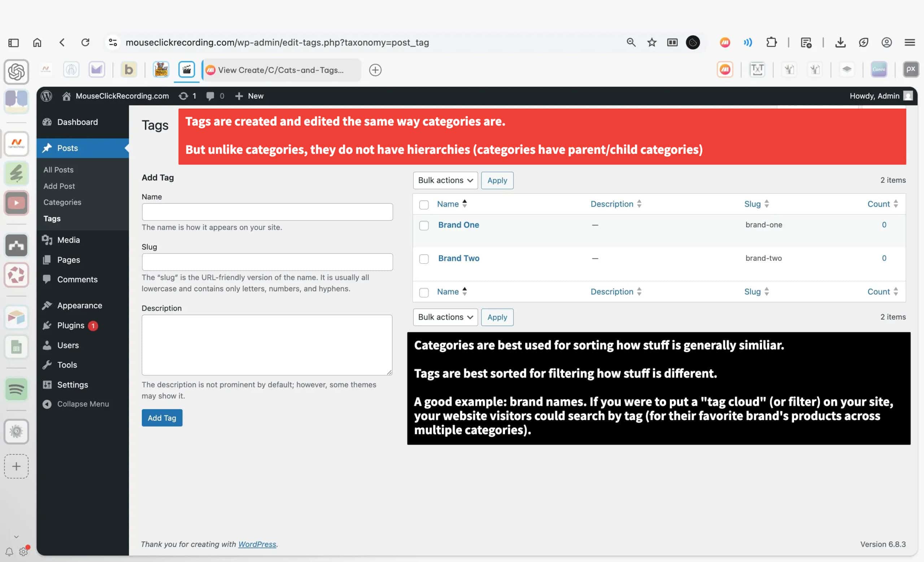Click the WordPress logo in admin bar
This screenshot has width=924, height=562.
[47, 96]
